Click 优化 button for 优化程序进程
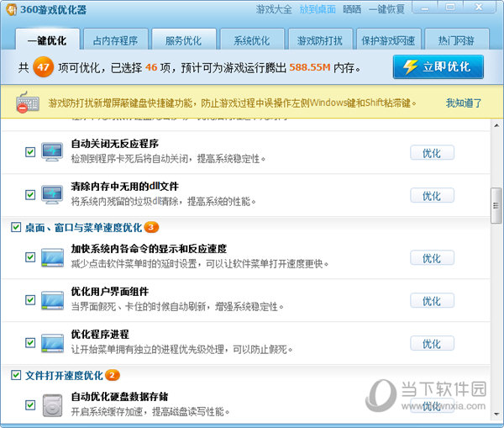The width and height of the screenshot is (504, 428). click(432, 343)
